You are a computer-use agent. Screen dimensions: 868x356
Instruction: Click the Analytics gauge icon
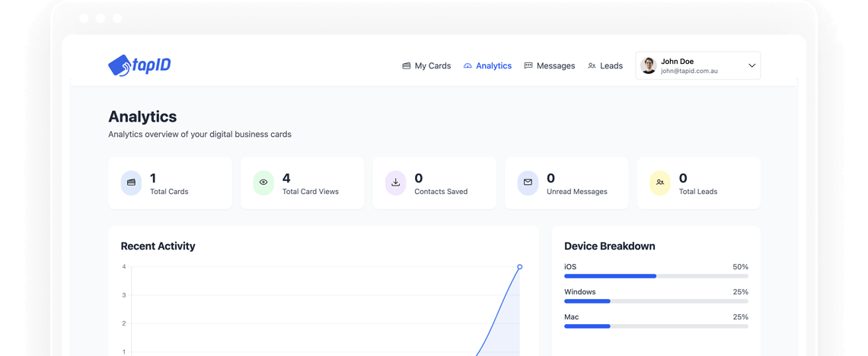[x=468, y=65]
